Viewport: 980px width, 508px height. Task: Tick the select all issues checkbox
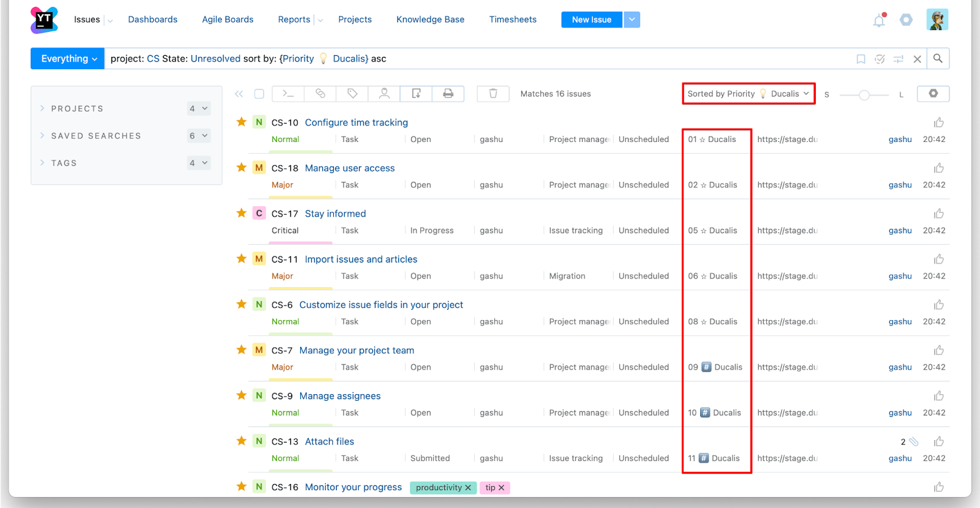[259, 94]
